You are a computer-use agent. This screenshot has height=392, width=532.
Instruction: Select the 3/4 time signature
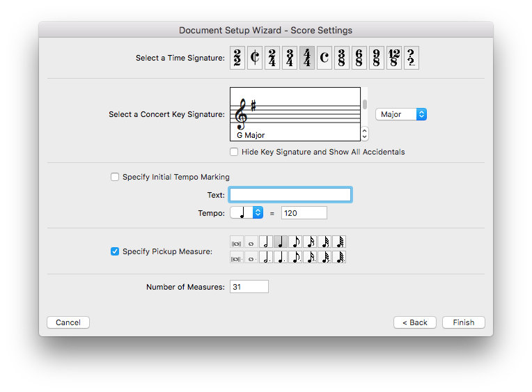290,58
